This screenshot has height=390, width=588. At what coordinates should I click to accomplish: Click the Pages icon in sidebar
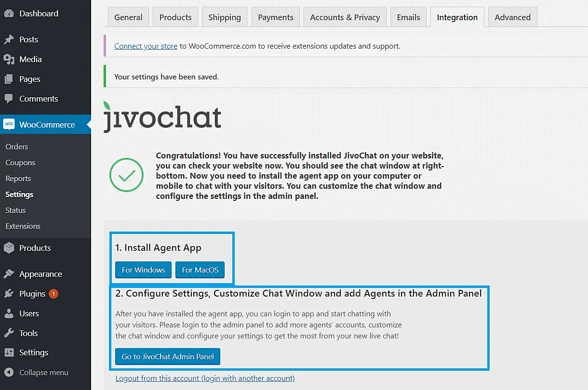9,79
